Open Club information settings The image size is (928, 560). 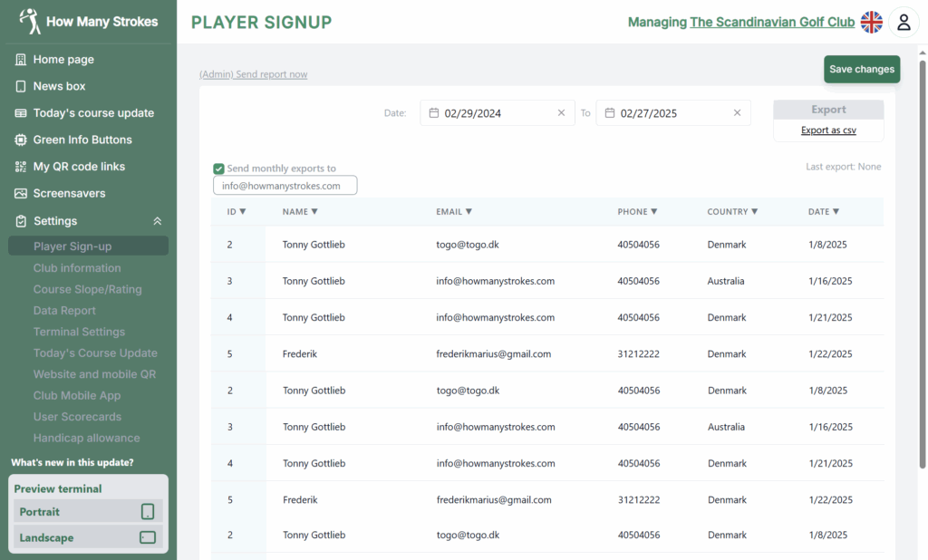[x=77, y=268]
